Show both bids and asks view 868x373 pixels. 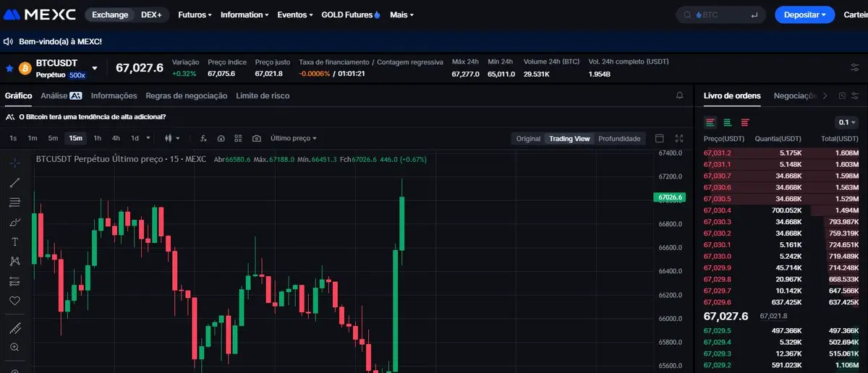tap(710, 122)
